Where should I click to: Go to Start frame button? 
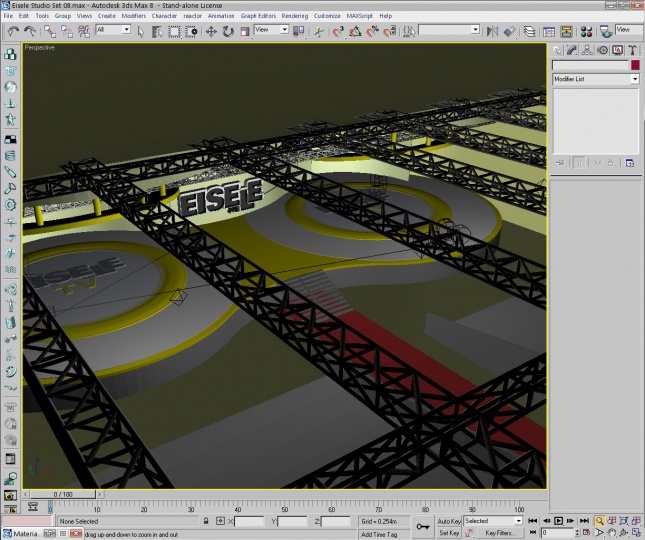(532, 521)
